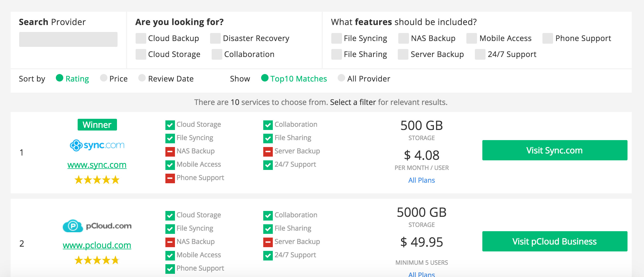Enable the File Sharing feature filter
644x277 pixels.
[x=336, y=54]
